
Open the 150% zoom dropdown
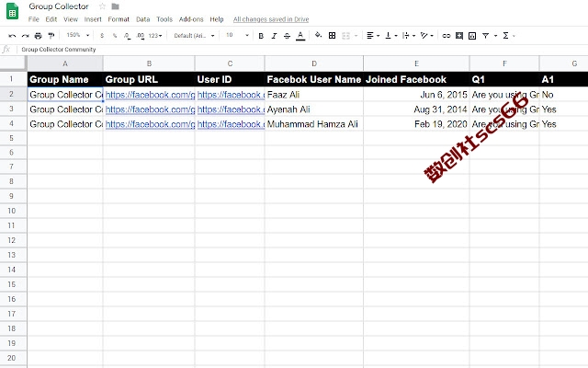click(77, 35)
